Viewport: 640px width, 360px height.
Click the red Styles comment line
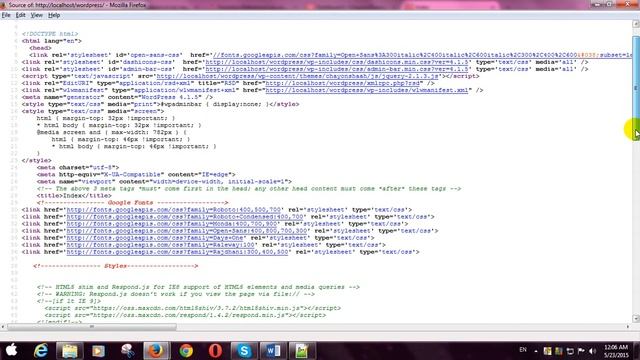(116, 266)
